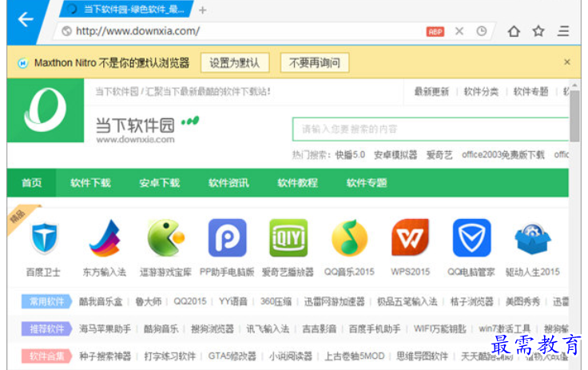Open 爱奇艺播放器 iQIYI icon
This screenshot has height=370, width=588.
[288, 238]
